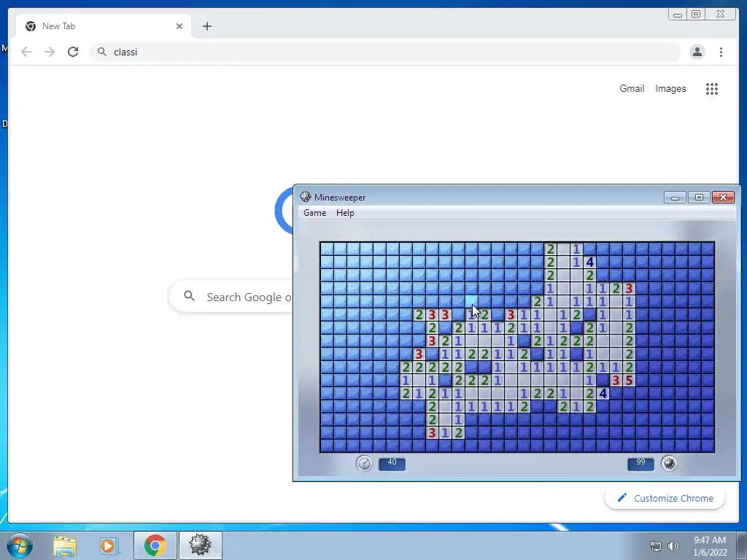Open the volume speaker icon in the tray
The height and width of the screenshot is (560, 747).
tap(673, 546)
